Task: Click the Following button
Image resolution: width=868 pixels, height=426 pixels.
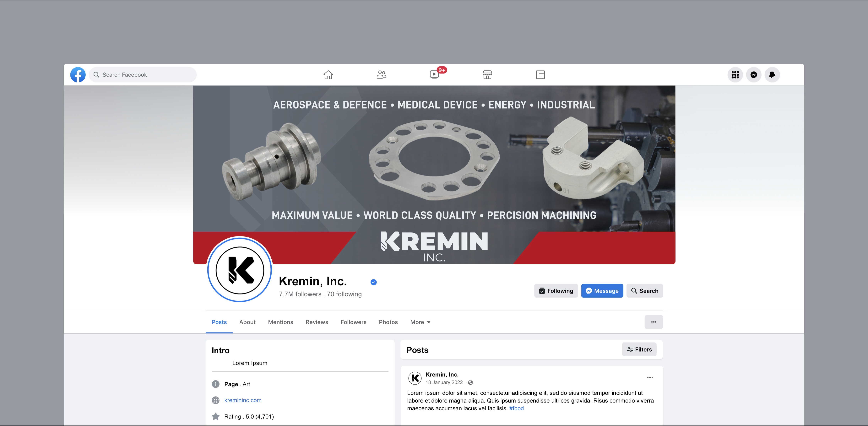Action: pyautogui.click(x=556, y=291)
